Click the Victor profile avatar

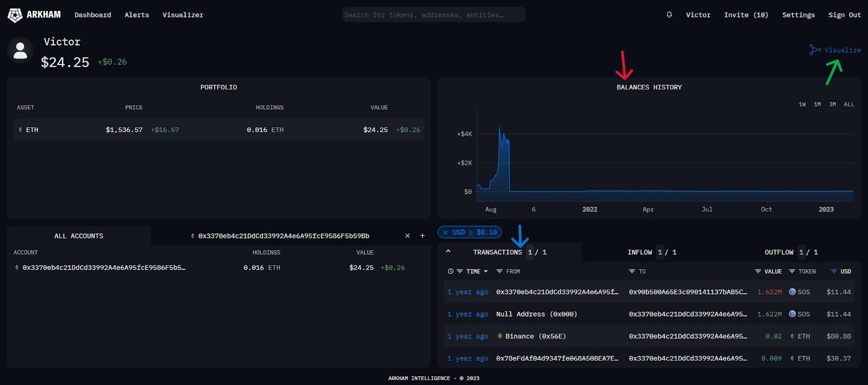(x=20, y=50)
